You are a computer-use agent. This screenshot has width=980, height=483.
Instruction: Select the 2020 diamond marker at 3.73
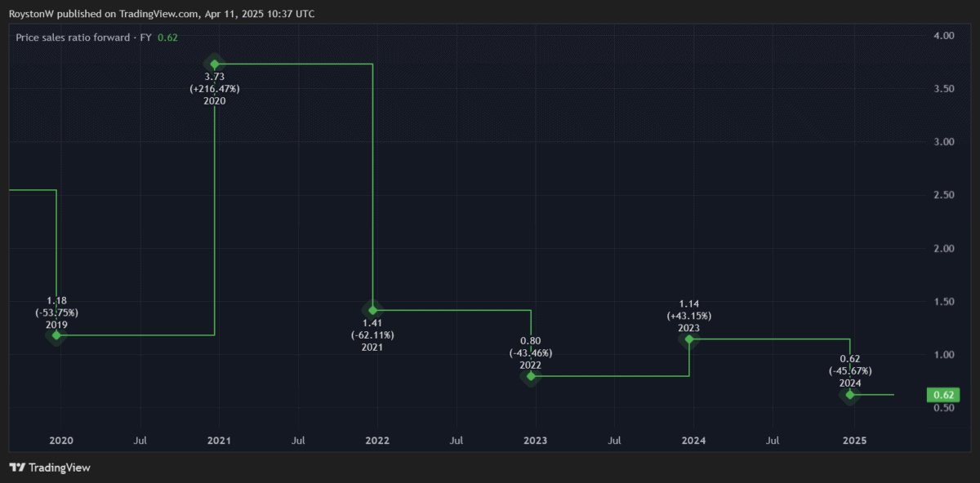(x=215, y=64)
